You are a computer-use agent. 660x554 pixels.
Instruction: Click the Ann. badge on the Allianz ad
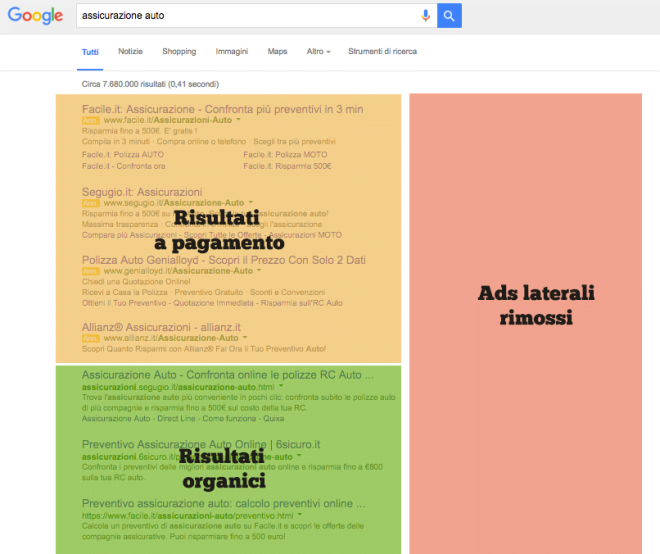tap(90, 338)
